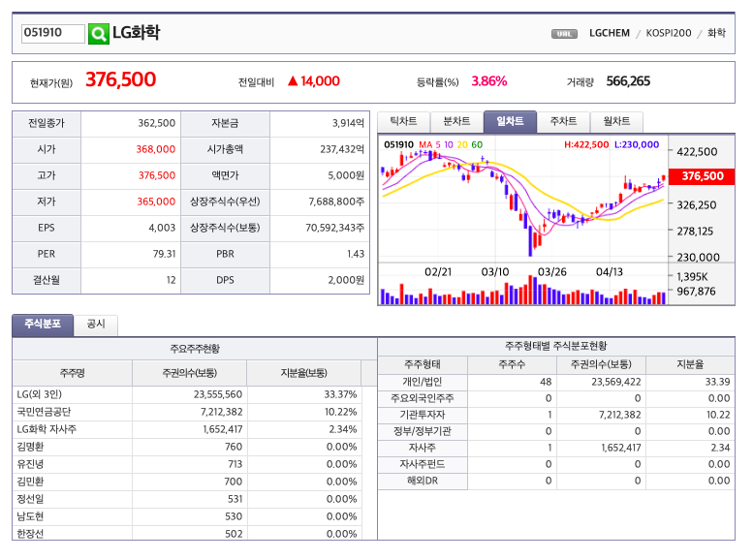Click the PER value 79.31
The height and width of the screenshot is (560, 753).
pyautogui.click(x=164, y=254)
